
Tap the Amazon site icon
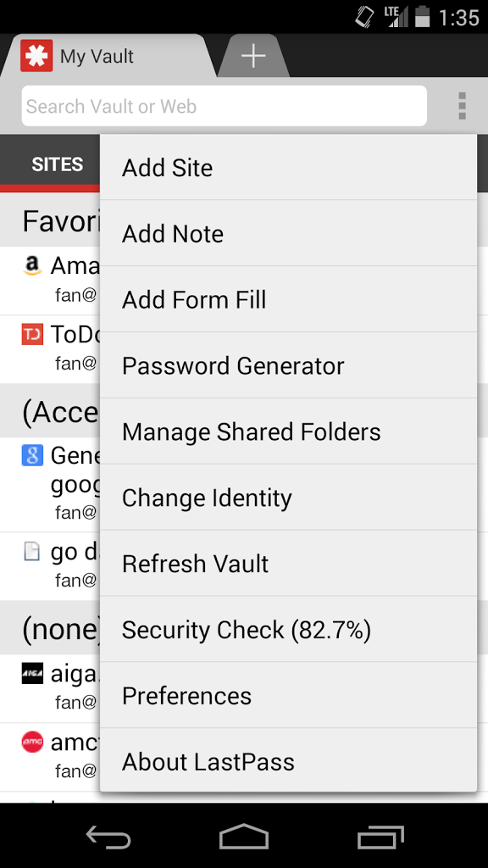tap(32, 265)
